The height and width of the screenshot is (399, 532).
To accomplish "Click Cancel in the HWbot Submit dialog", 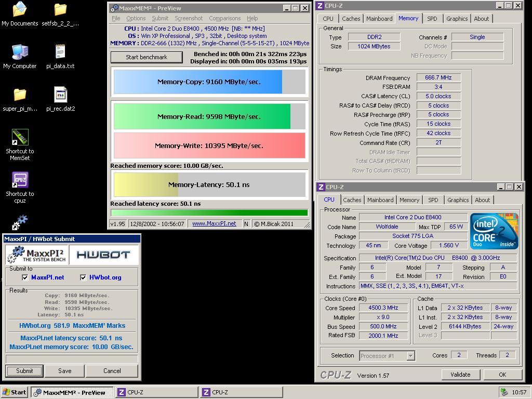I will [112, 371].
